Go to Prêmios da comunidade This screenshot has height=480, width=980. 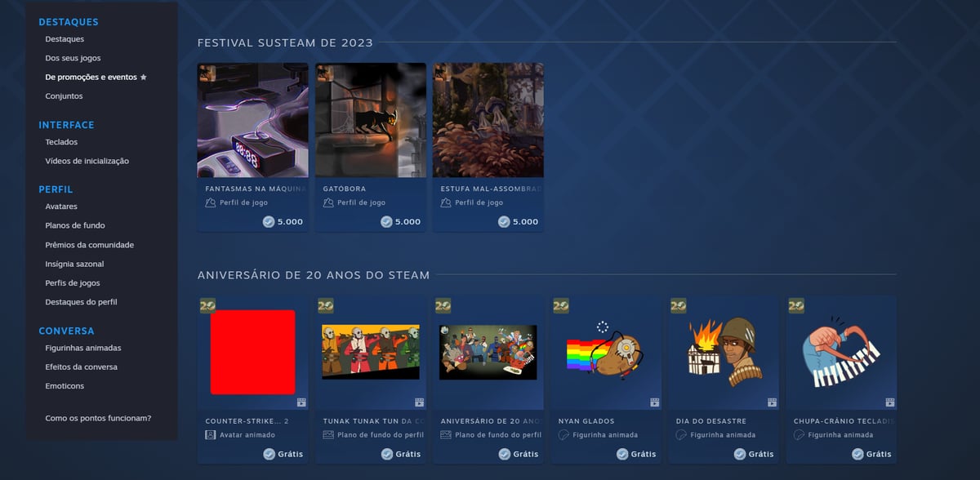pos(90,245)
